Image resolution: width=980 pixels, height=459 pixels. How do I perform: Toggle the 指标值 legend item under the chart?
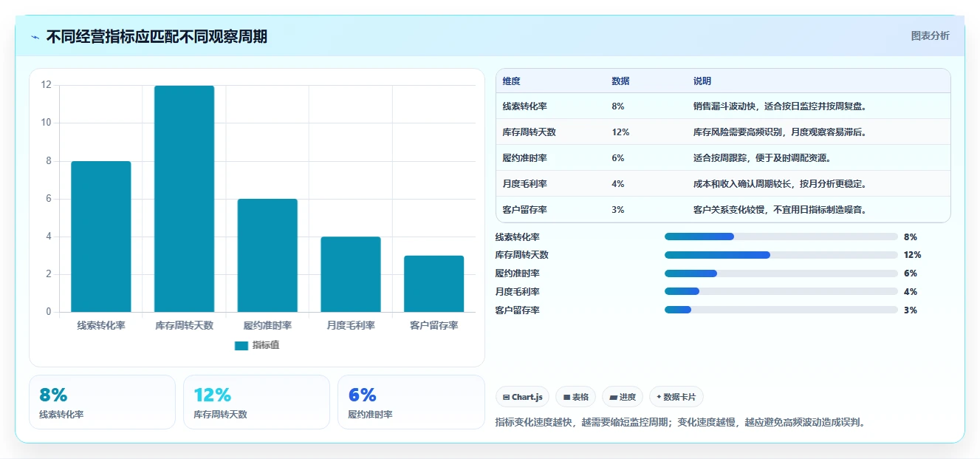pyautogui.click(x=257, y=345)
